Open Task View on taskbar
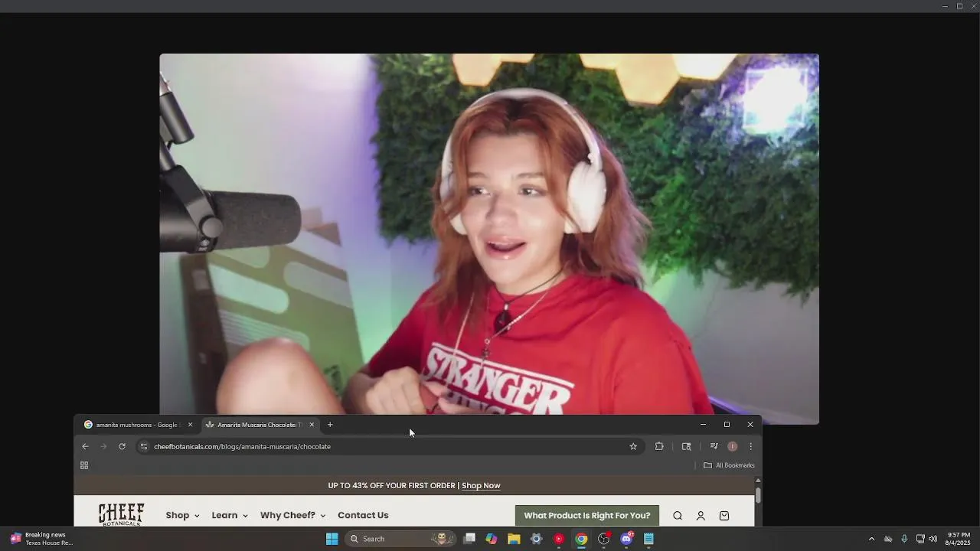The width and height of the screenshot is (980, 551). coord(469,539)
